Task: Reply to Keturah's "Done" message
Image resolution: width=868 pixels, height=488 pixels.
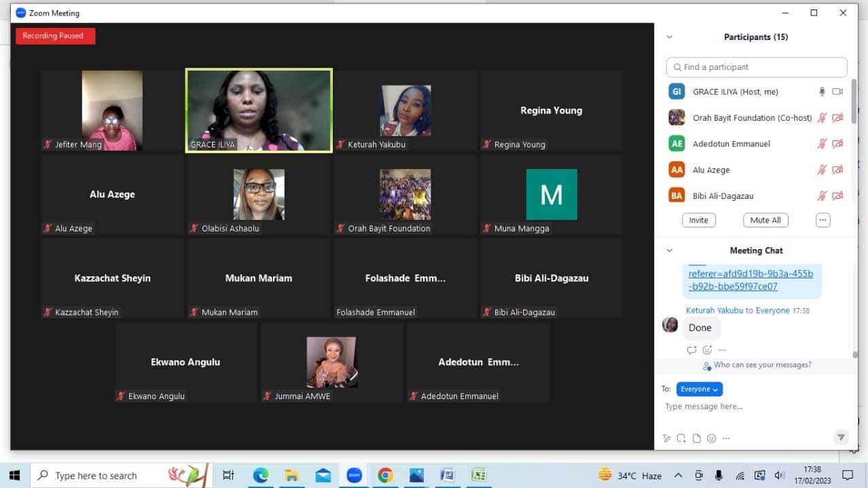Action: 691,350
